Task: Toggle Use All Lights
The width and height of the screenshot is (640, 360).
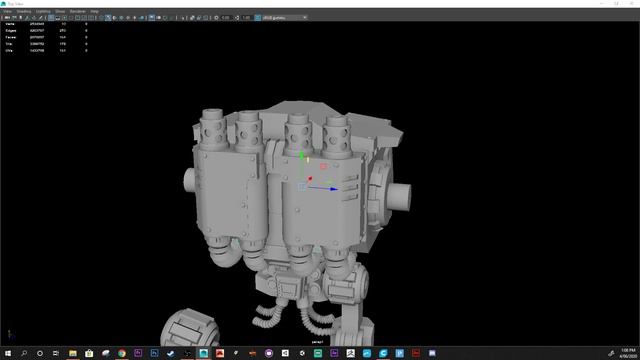Action: (134, 18)
